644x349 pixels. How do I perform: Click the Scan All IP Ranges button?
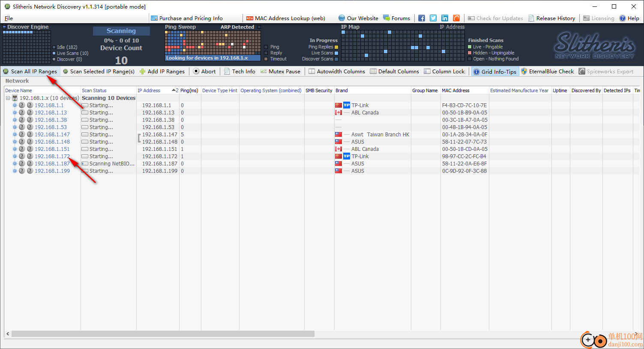coord(30,72)
